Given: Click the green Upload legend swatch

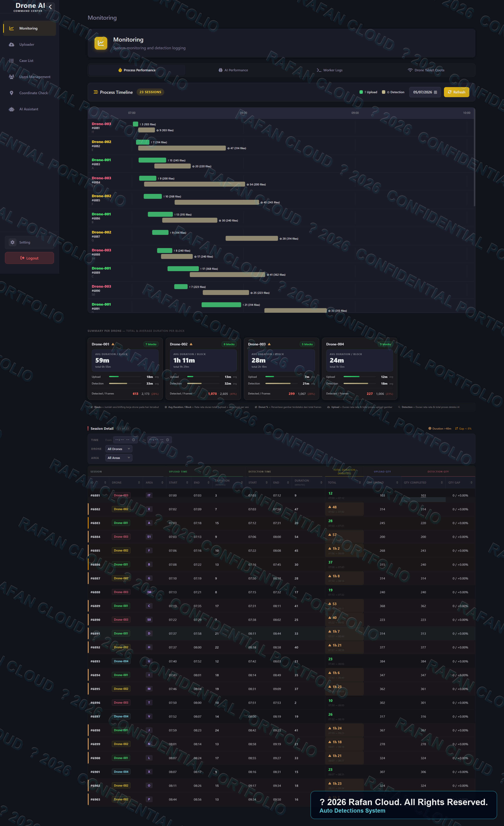Looking at the screenshot, I should (x=361, y=92).
